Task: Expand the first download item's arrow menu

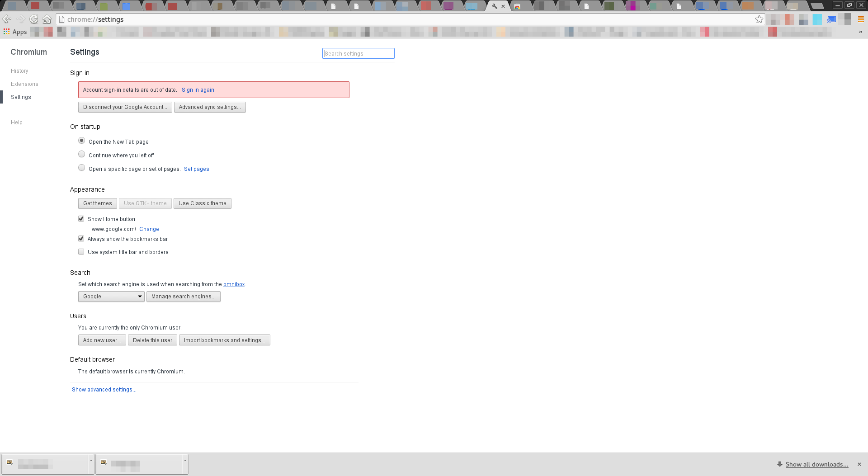Action: 91,460
